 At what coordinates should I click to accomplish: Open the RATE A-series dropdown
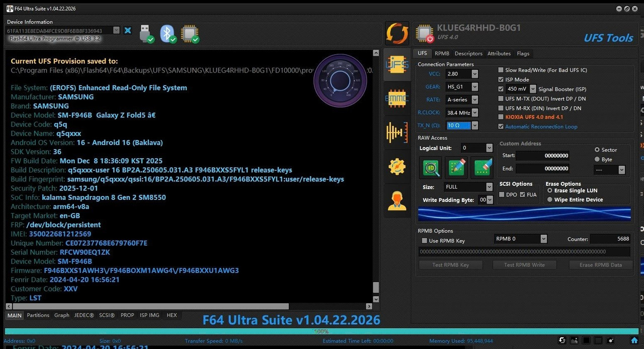475,100
